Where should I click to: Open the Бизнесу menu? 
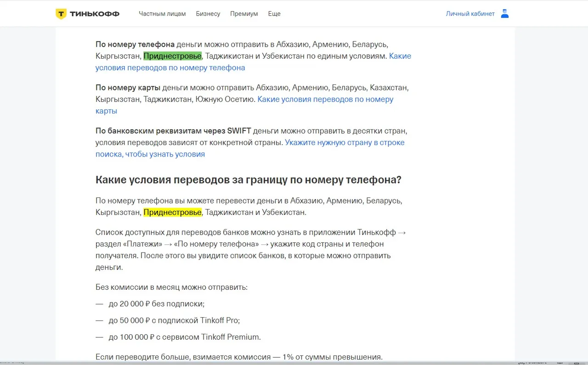(x=208, y=14)
